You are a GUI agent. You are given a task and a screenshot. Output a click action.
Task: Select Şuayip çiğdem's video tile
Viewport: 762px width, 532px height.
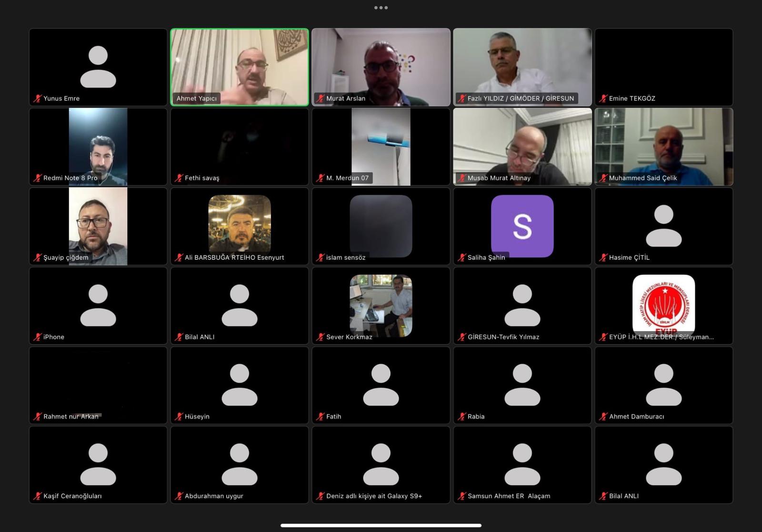tap(98, 226)
